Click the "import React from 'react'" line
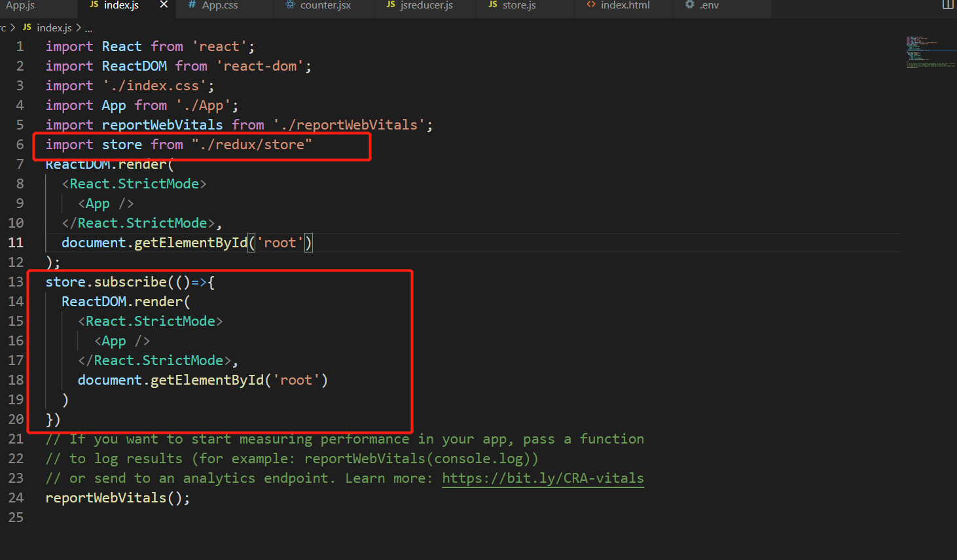The height and width of the screenshot is (560, 957). pos(150,46)
